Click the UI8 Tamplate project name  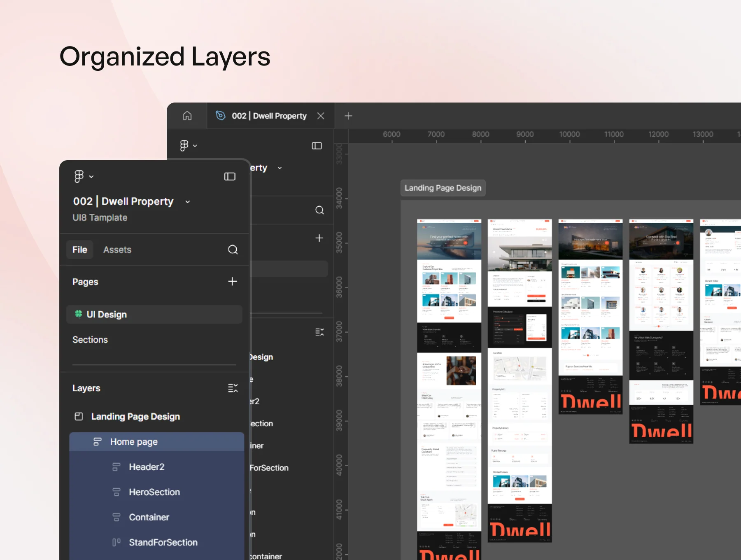100,217
